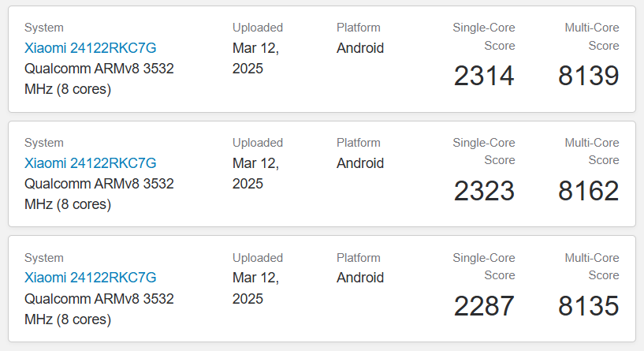Screen dimensions: 644x351
Task: Click Qualcomm ARMv8 processor text in top card
Action: click(99, 79)
